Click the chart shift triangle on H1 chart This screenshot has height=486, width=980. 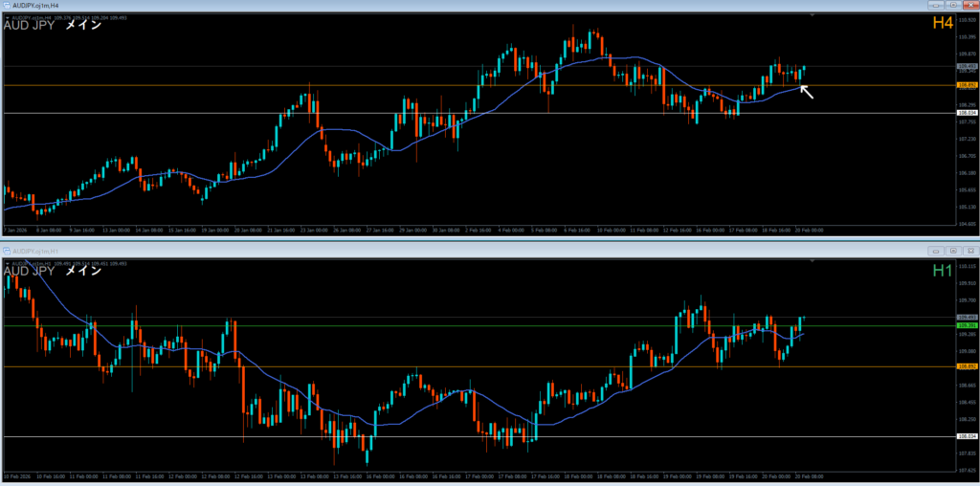click(x=813, y=259)
